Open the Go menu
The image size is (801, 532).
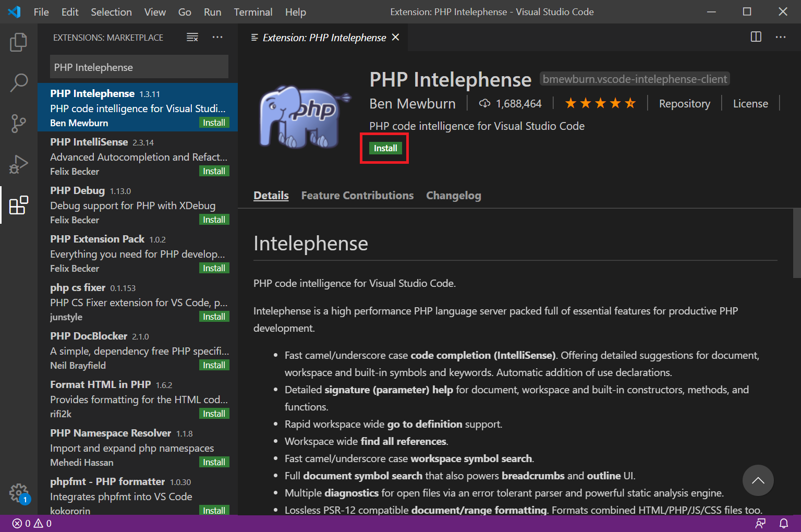(185, 11)
